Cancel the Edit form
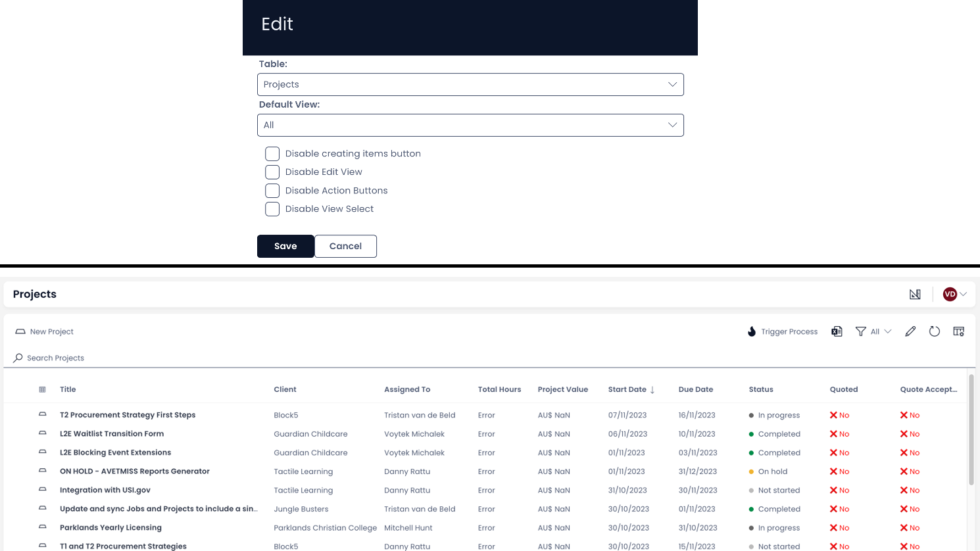Screen dimensions: 980x551 345,247
